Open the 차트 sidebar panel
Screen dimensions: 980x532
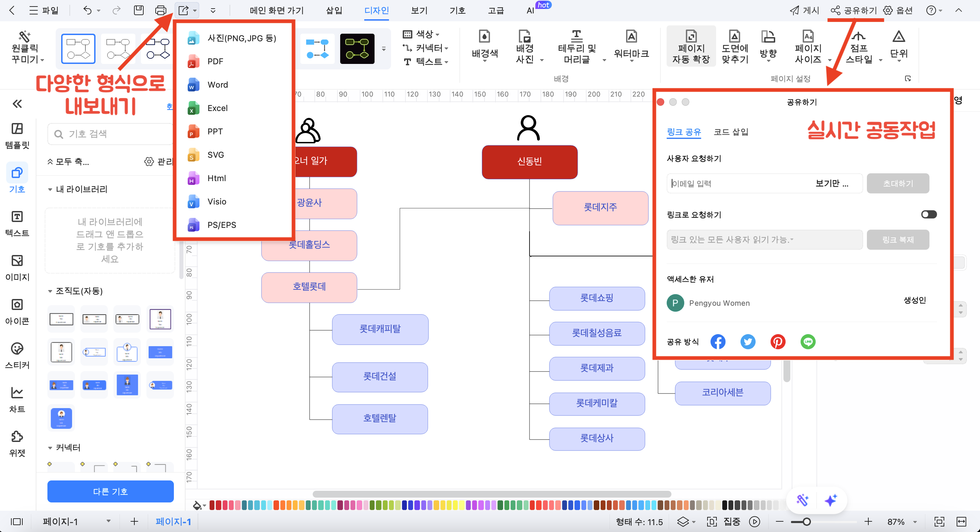(17, 400)
